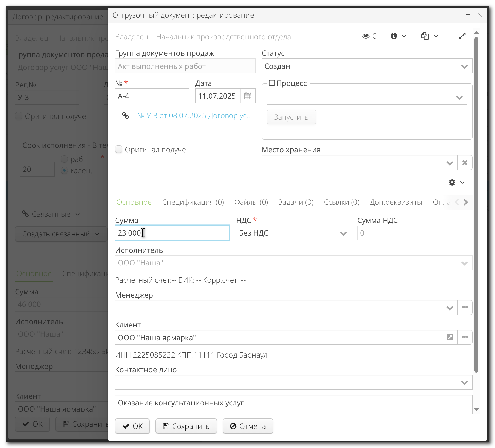Open calendar picker for Дата field
Image resolution: width=495 pixels, height=448 pixels.
pyautogui.click(x=248, y=96)
